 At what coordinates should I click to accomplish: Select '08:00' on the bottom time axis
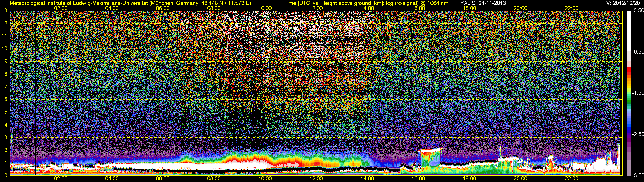[214, 179]
